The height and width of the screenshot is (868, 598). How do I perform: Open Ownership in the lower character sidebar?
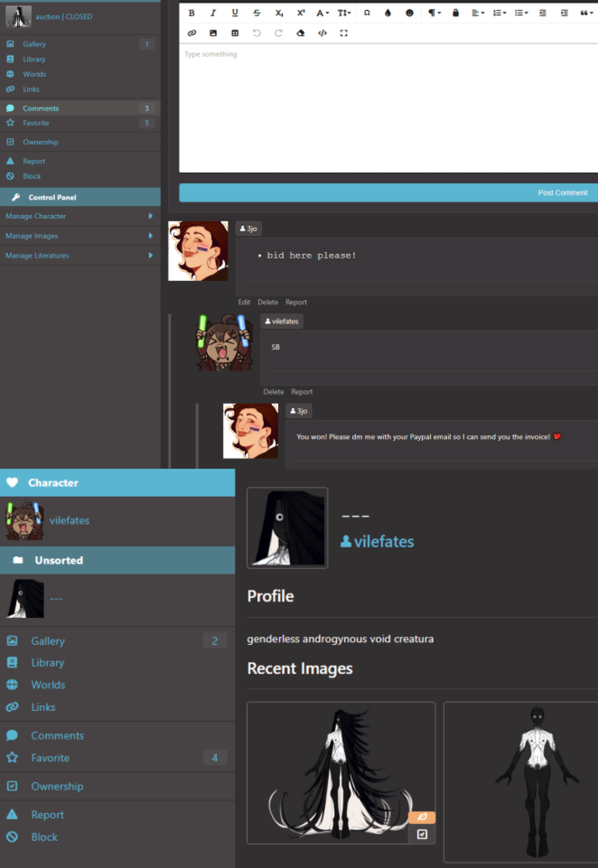(57, 786)
